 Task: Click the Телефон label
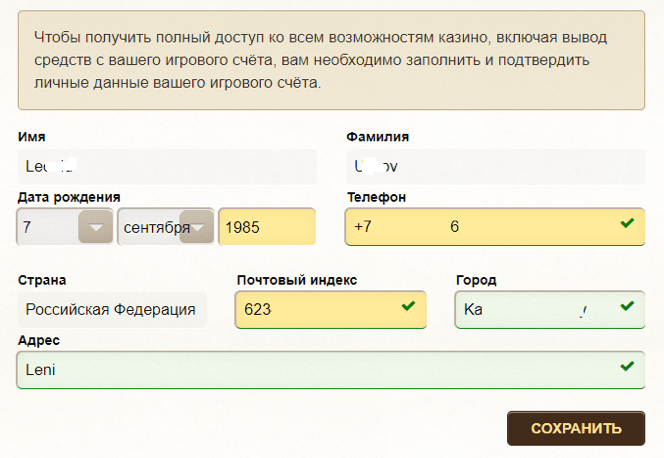[376, 197]
